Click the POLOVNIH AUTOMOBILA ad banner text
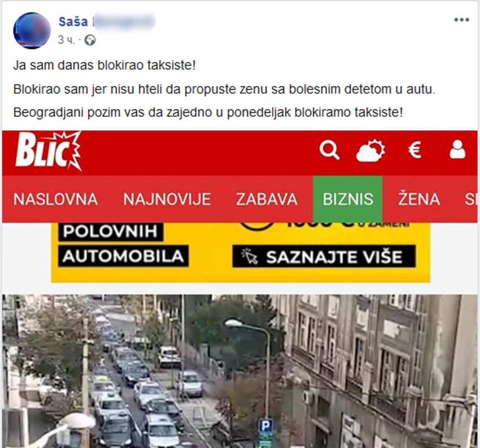This screenshot has height=448, width=480. [123, 244]
